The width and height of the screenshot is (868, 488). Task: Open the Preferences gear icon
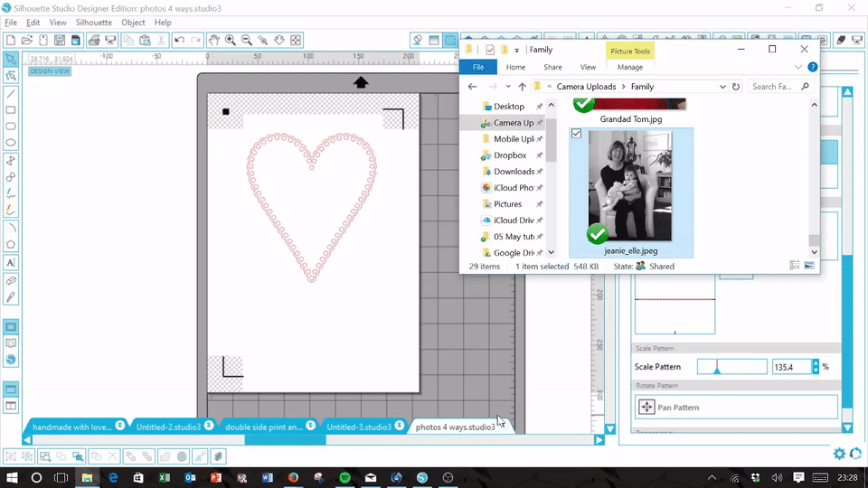tap(839, 454)
